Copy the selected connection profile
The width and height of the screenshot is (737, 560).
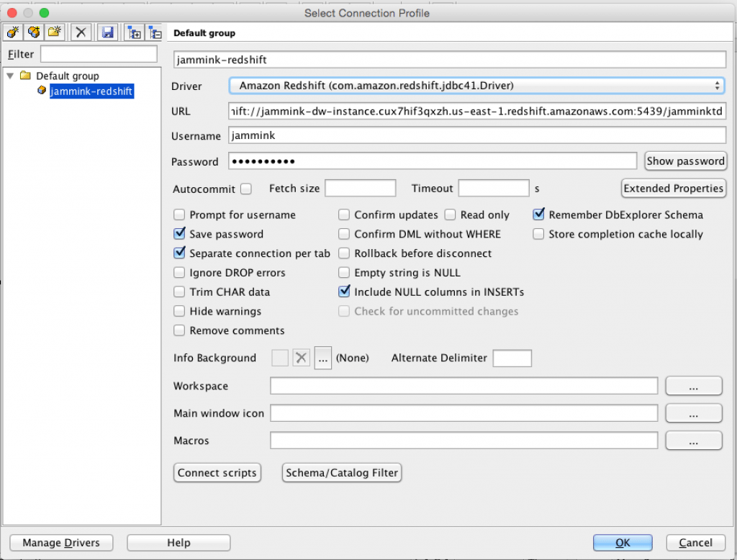[x=34, y=32]
